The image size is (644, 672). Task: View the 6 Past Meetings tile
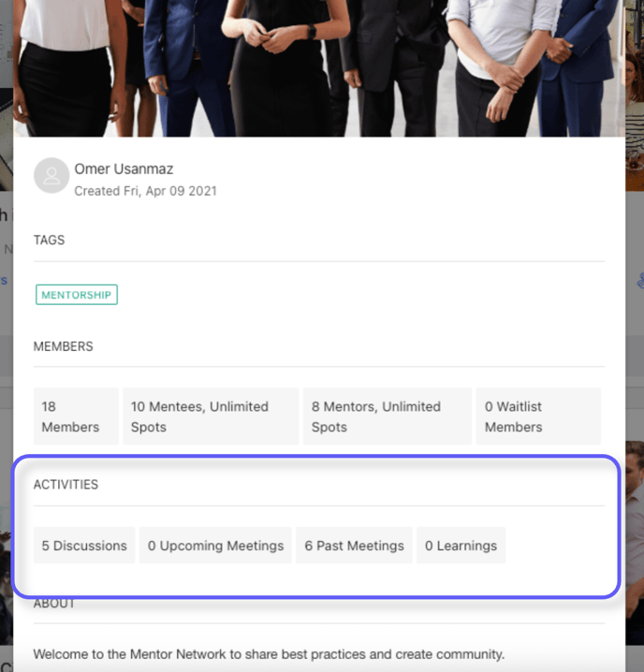(354, 545)
